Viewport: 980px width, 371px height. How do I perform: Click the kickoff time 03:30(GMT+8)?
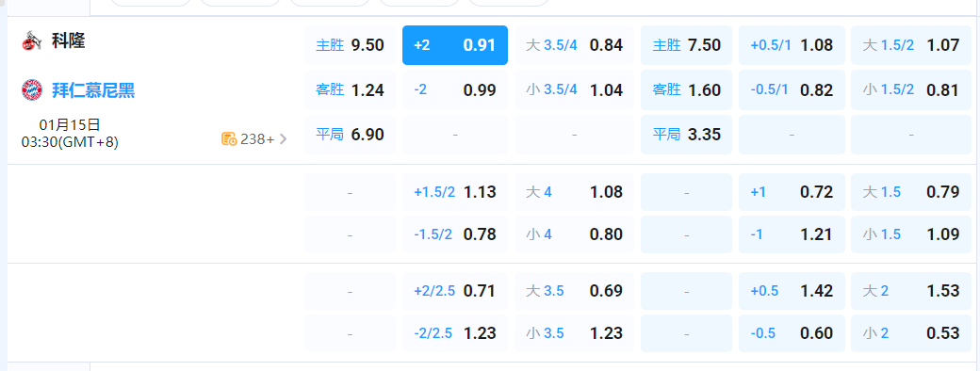70,142
